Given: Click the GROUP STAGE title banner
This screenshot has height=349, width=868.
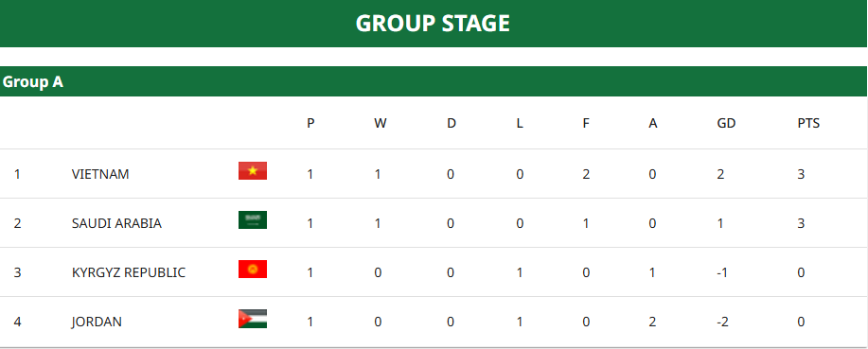Looking at the screenshot, I should tap(434, 24).
